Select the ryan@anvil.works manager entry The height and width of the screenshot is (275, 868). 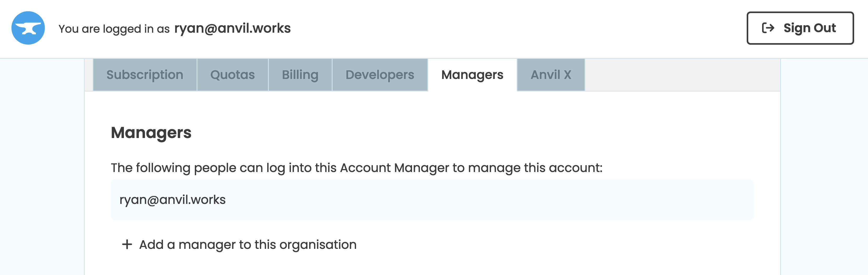tap(173, 199)
